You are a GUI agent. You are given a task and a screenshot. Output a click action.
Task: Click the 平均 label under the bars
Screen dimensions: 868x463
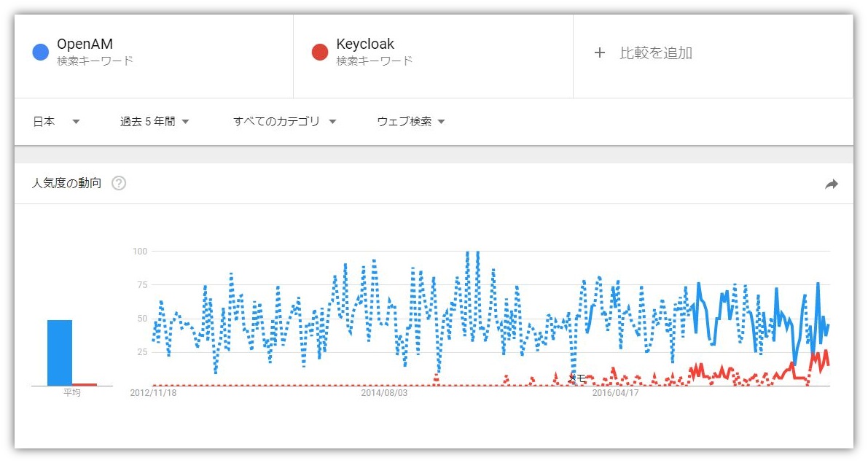tap(72, 393)
